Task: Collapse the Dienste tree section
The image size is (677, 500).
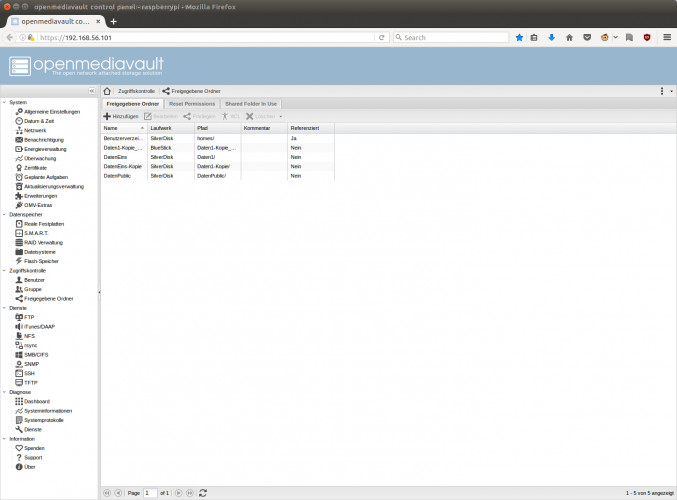Action: click(4, 308)
